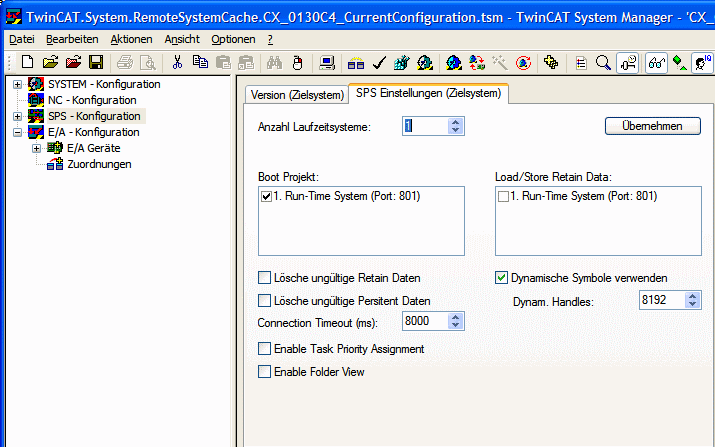Open the Aktionen menu
The image size is (715, 447).
tap(131, 39)
